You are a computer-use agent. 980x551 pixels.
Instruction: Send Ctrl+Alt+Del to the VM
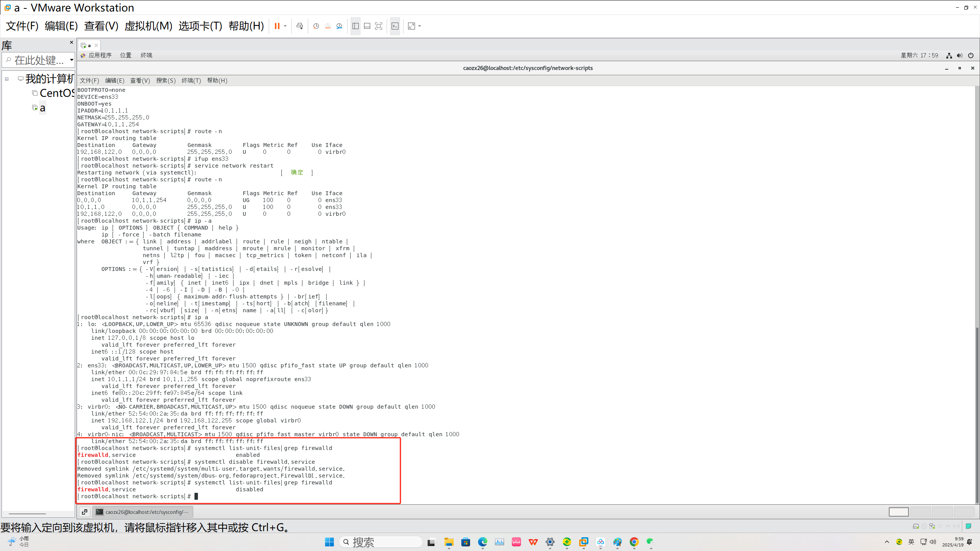tap(300, 26)
